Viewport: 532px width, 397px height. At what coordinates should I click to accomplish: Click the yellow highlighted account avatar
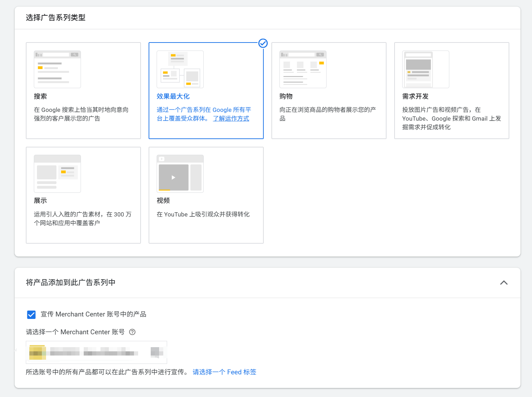(x=37, y=352)
